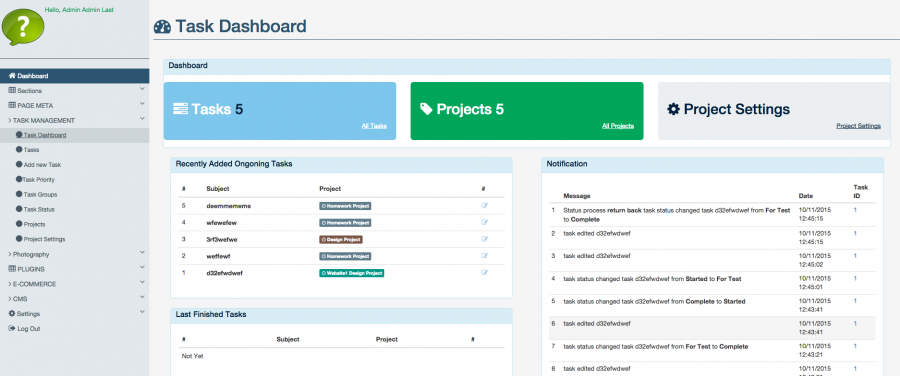Viewport: 900px width, 376px height.
Task: Click the blue Tasks 5 card
Action: click(280, 111)
